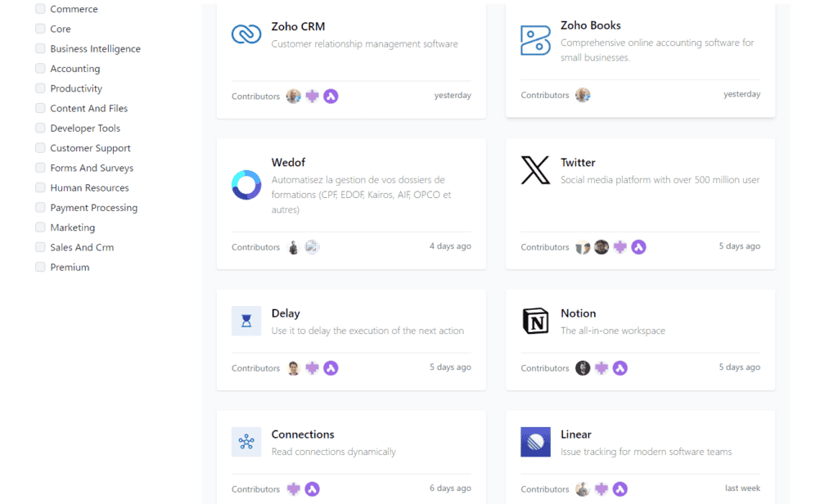Open the Notion piece title

(x=579, y=313)
